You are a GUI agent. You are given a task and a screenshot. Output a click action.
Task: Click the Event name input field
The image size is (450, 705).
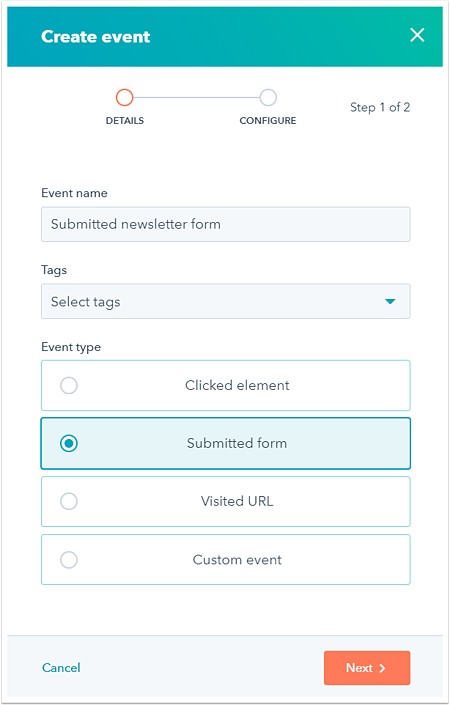[226, 224]
